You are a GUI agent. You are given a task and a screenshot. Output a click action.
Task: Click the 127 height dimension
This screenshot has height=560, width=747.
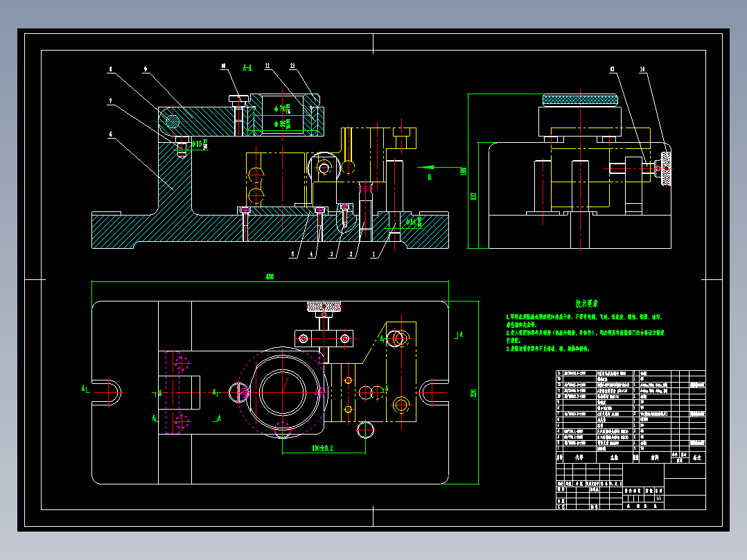click(x=473, y=196)
